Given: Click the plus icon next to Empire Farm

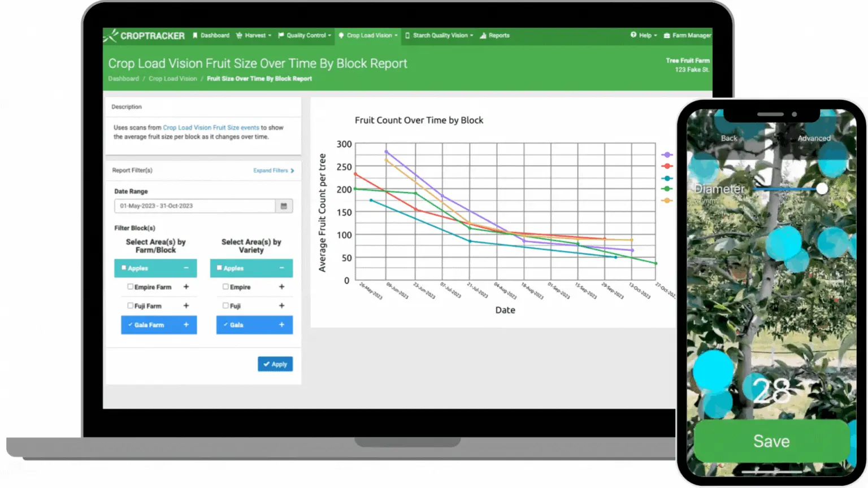Looking at the screenshot, I should coord(186,287).
